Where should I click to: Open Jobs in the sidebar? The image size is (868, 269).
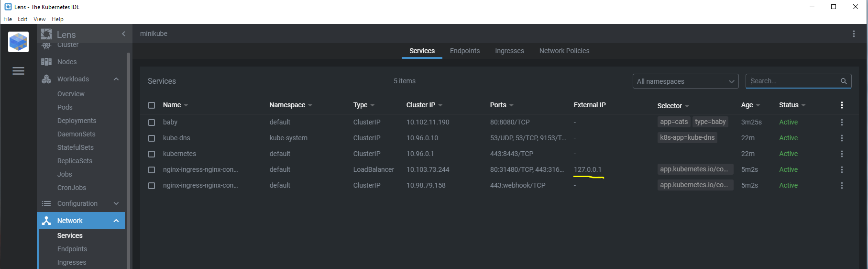65,174
